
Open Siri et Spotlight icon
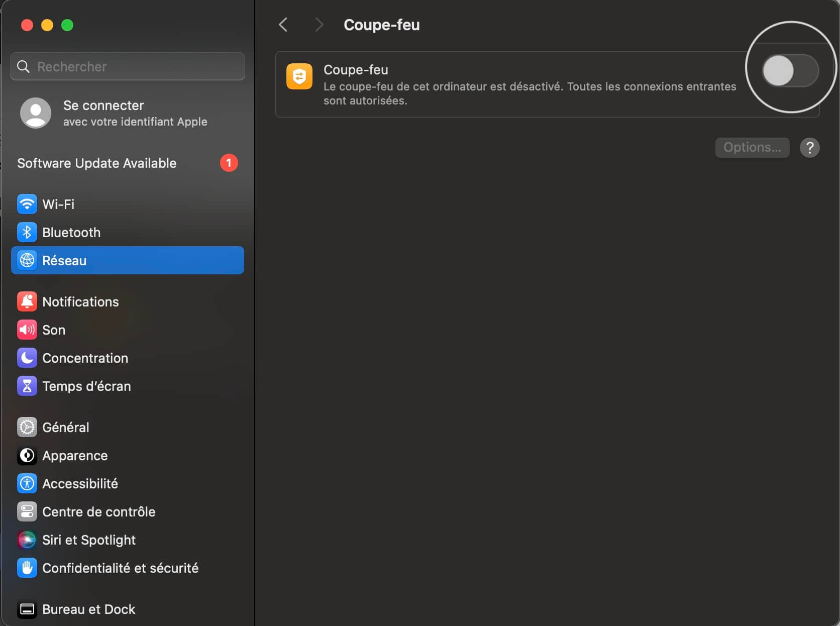point(27,540)
